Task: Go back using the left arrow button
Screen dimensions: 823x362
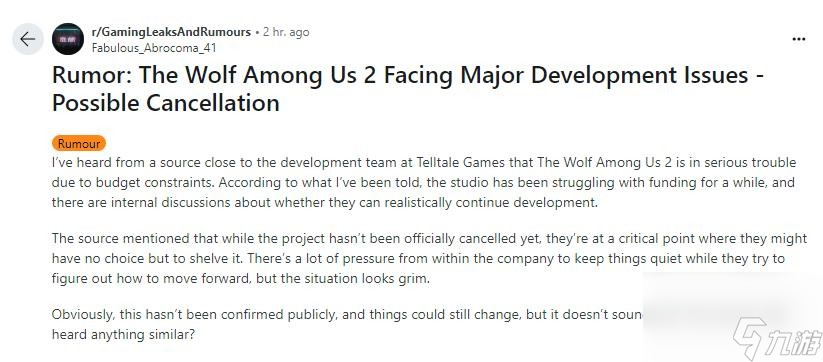Action: click(x=27, y=39)
